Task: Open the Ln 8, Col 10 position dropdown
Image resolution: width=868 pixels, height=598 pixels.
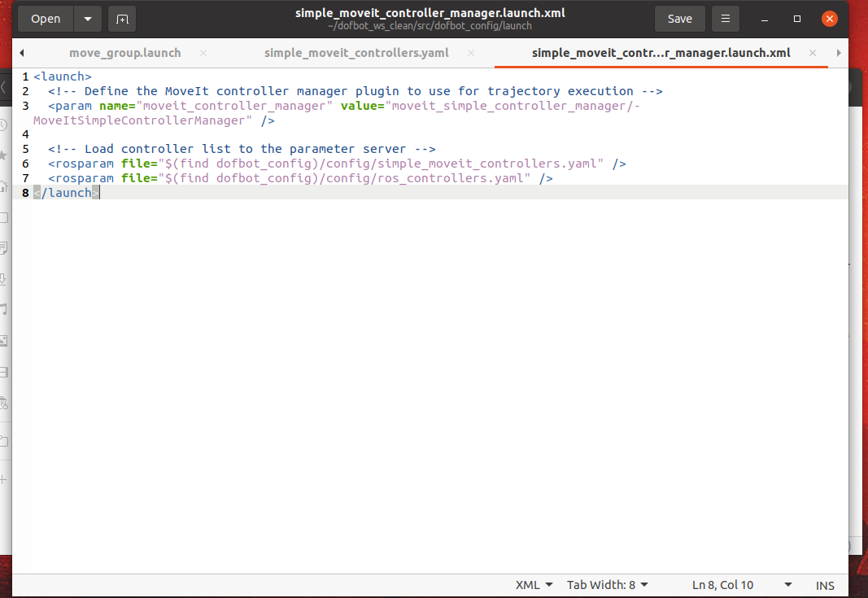Action: [x=740, y=585]
